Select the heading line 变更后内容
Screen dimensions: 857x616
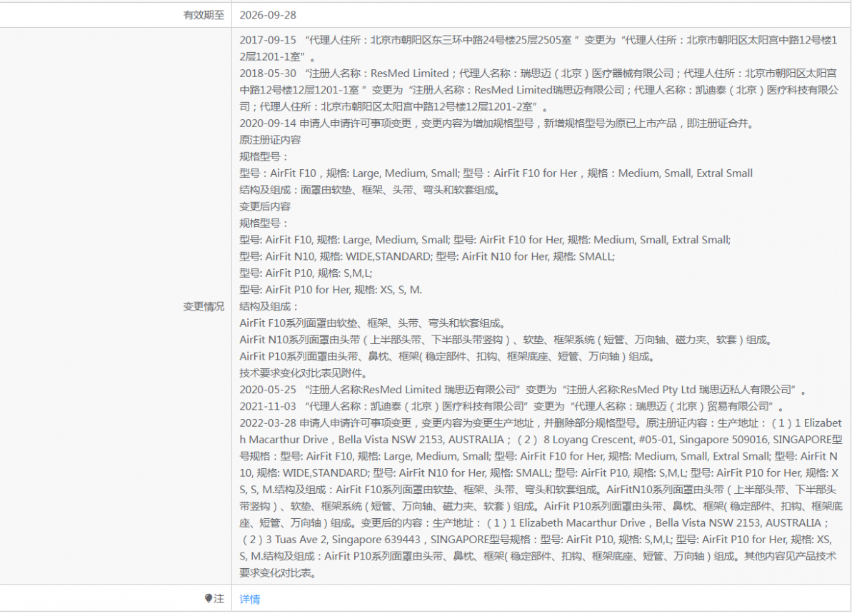tap(265, 206)
